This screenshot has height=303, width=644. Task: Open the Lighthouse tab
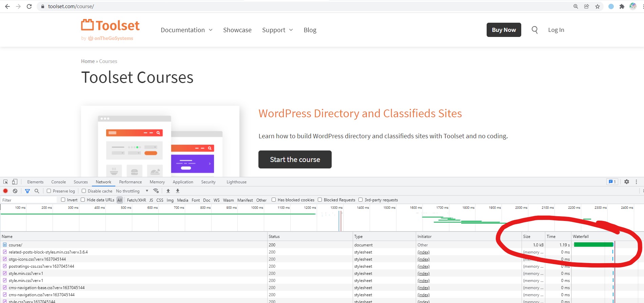[x=236, y=182]
